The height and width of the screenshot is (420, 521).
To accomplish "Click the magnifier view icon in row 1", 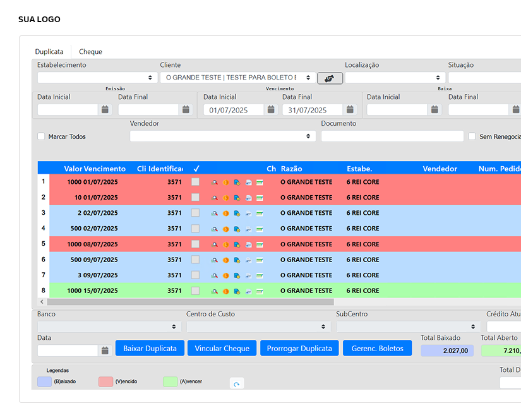I will coord(215,182).
